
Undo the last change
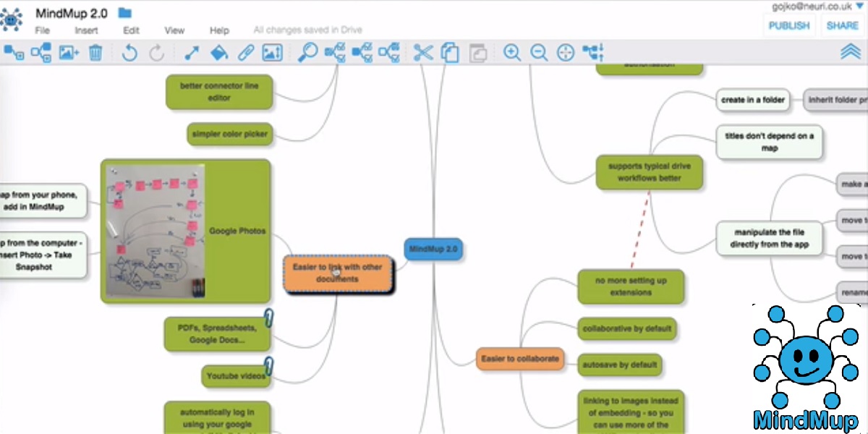click(x=129, y=53)
